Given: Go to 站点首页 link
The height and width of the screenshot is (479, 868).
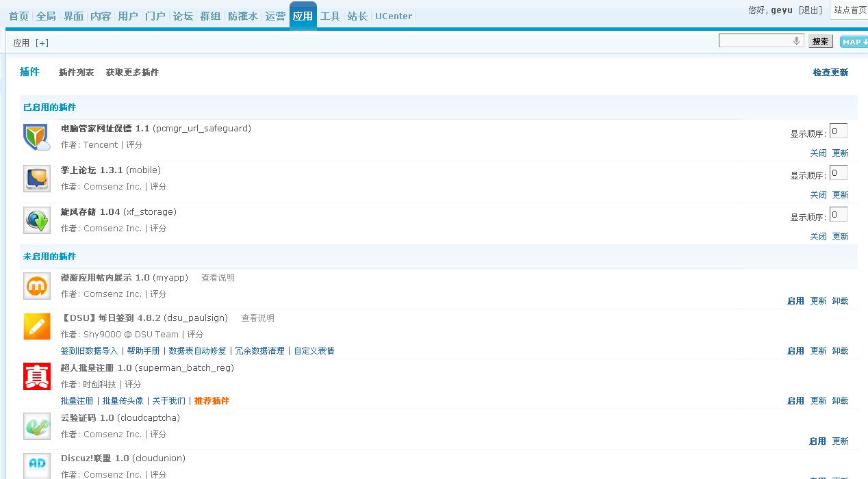Looking at the screenshot, I should click(850, 10).
